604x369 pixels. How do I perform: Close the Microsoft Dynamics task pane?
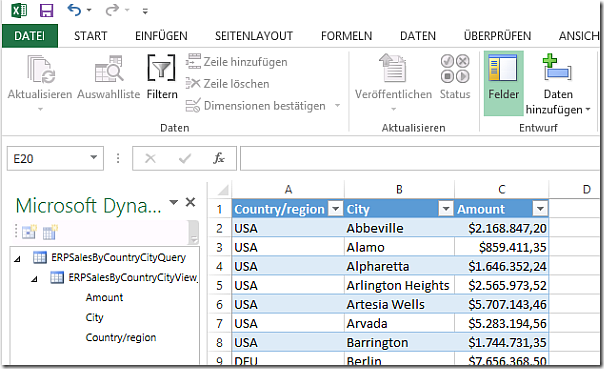click(191, 202)
